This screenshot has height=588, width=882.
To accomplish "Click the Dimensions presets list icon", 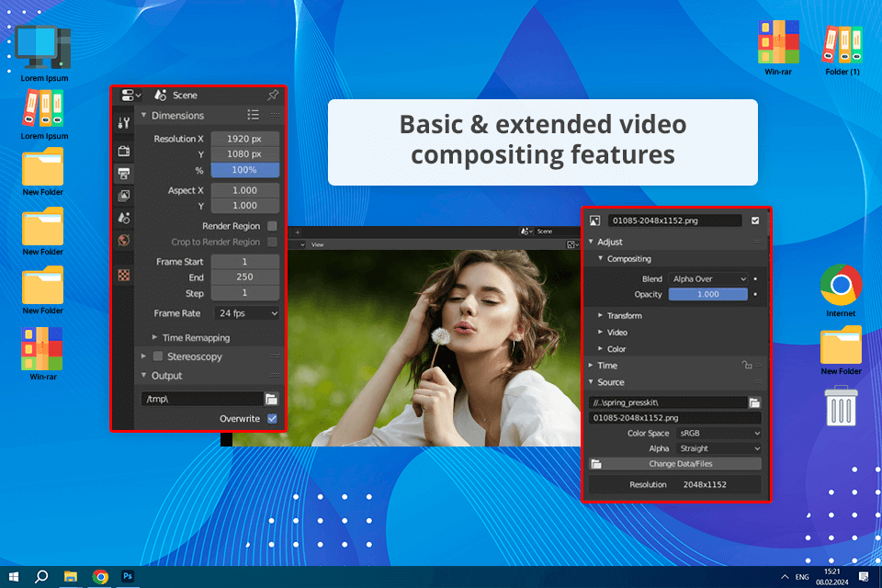I will (x=253, y=116).
